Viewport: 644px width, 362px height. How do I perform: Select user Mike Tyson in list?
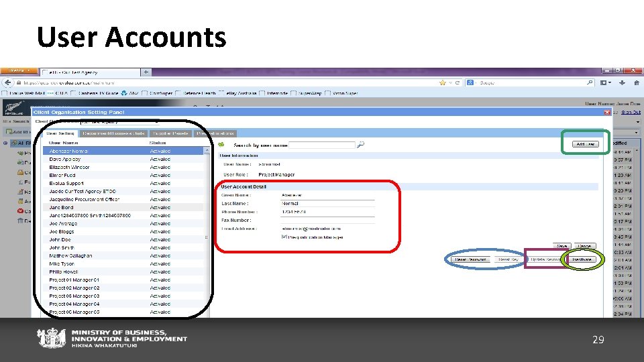click(x=123, y=263)
